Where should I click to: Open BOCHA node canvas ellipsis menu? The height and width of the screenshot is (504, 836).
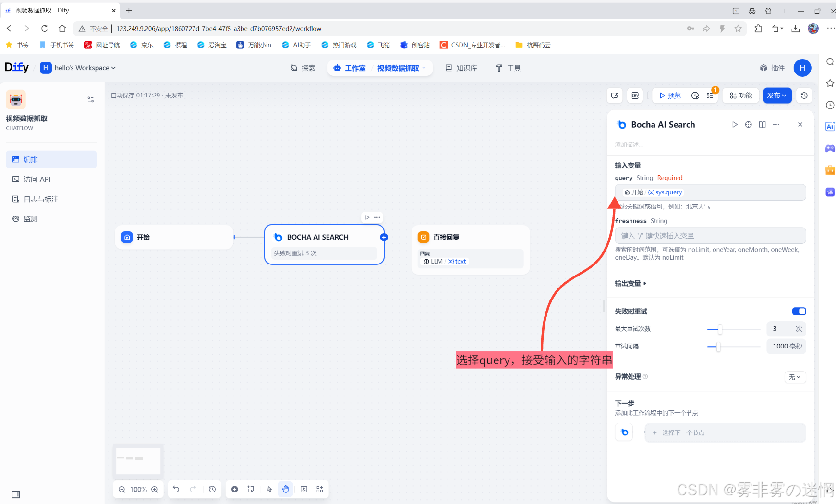(x=377, y=217)
